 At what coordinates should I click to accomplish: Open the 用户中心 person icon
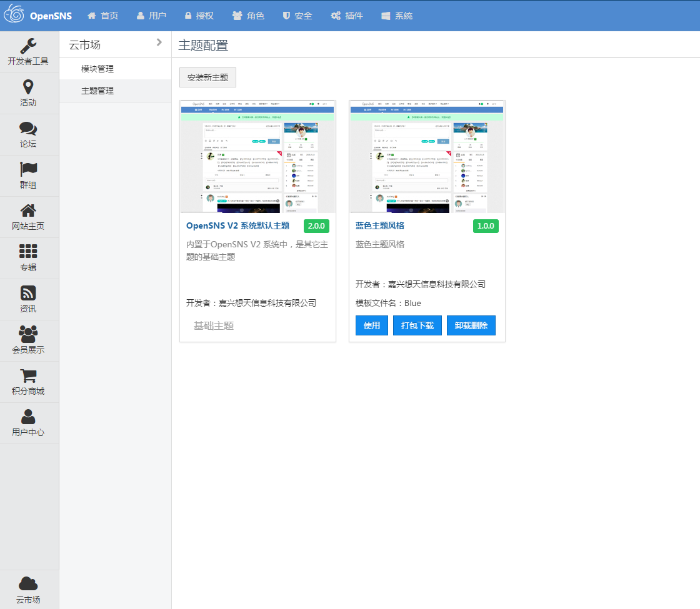pyautogui.click(x=28, y=417)
